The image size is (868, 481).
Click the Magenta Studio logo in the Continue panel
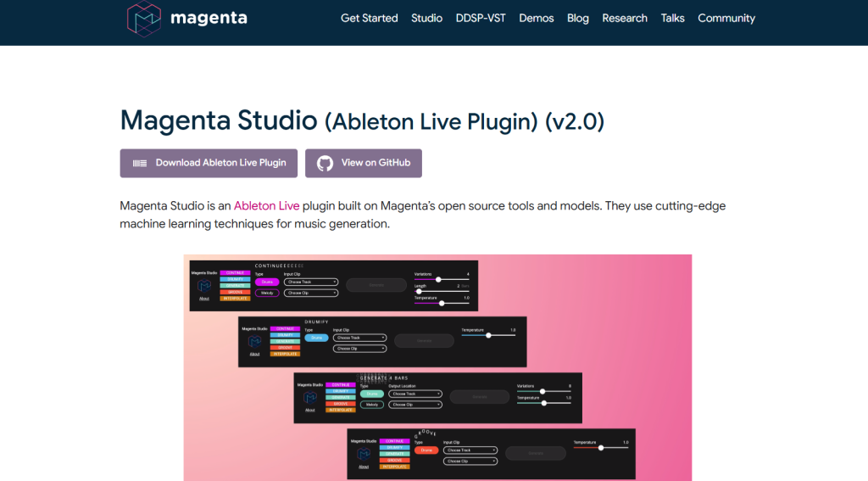tap(203, 286)
